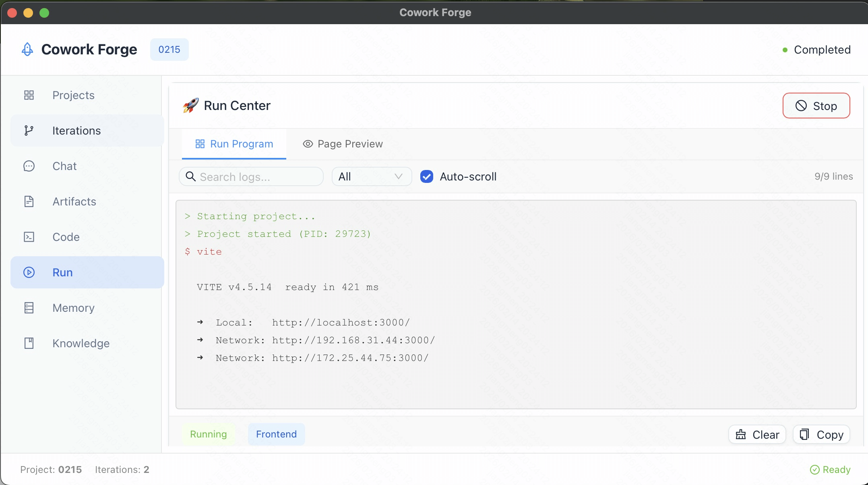The image size is (868, 485).
Task: Toggle the Running status badge
Action: click(208, 434)
